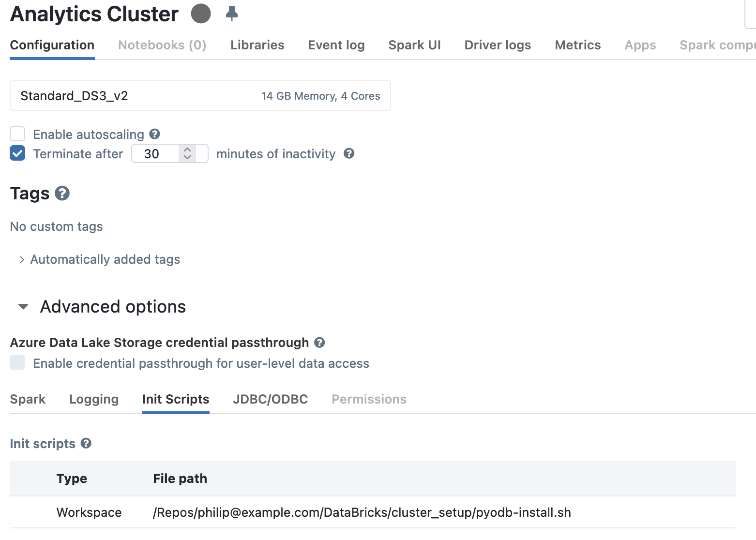Switch to the Libraries tab
This screenshot has width=756, height=540.
[257, 45]
